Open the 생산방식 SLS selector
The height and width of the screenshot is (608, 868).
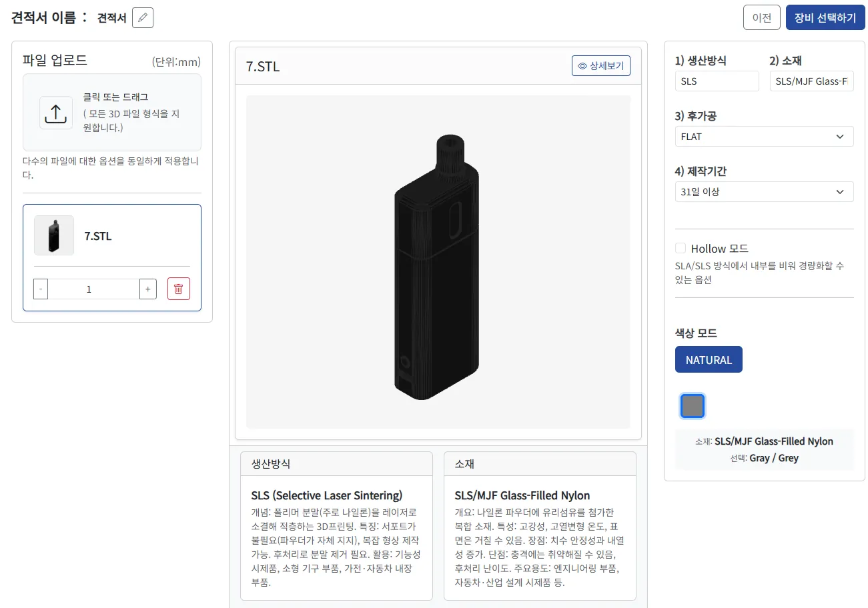pos(717,81)
